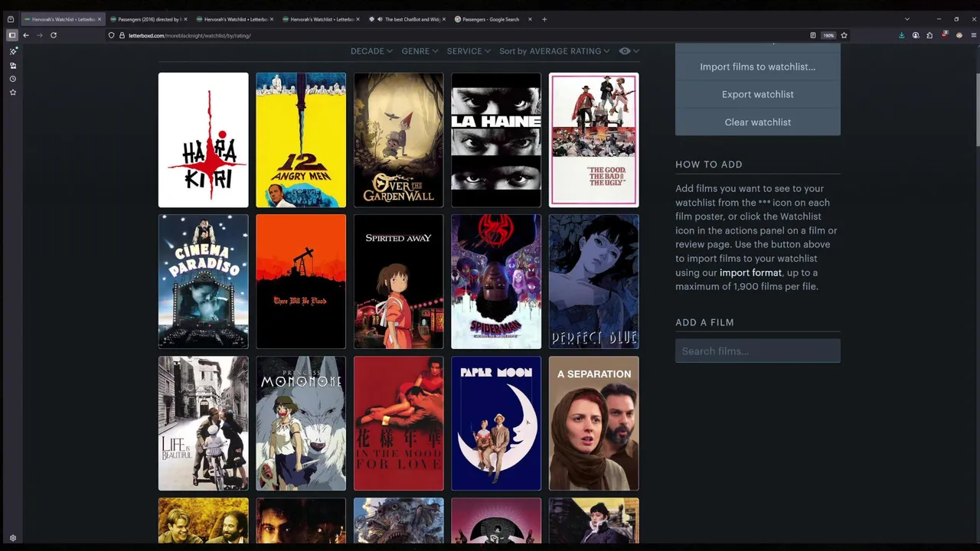Screen dimensions: 980x551
Task: Open the Life is Beautiful poster
Action: coord(204,423)
